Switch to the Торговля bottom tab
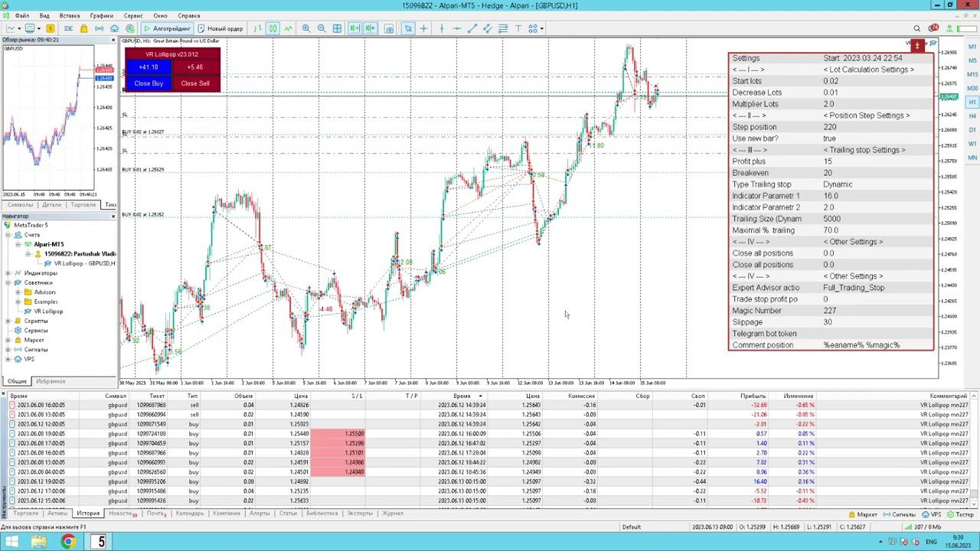The height and width of the screenshot is (551, 980). (25, 514)
